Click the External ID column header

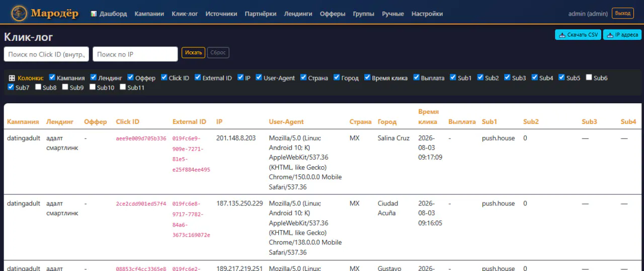click(x=189, y=121)
